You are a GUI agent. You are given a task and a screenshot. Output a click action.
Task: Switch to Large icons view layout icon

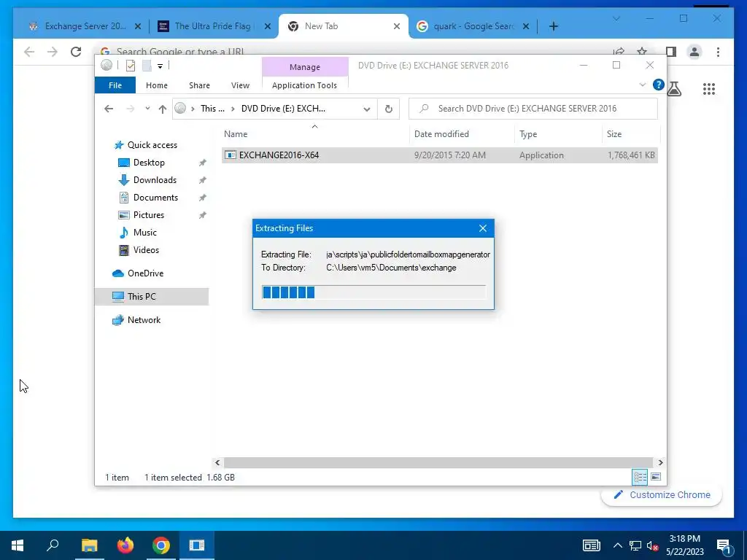click(656, 477)
